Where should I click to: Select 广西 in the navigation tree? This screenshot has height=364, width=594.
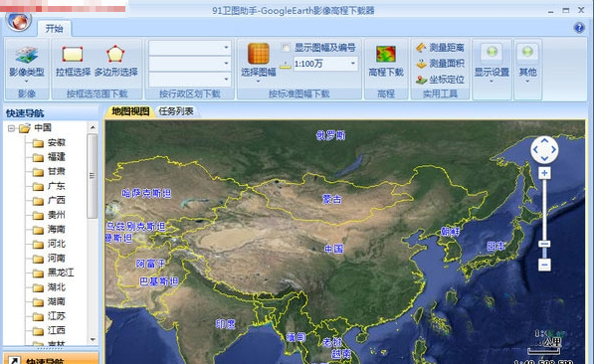coord(57,200)
